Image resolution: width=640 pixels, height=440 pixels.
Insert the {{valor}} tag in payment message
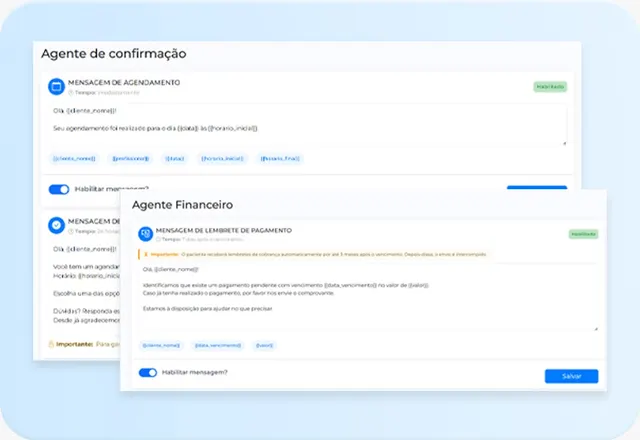[264, 345]
